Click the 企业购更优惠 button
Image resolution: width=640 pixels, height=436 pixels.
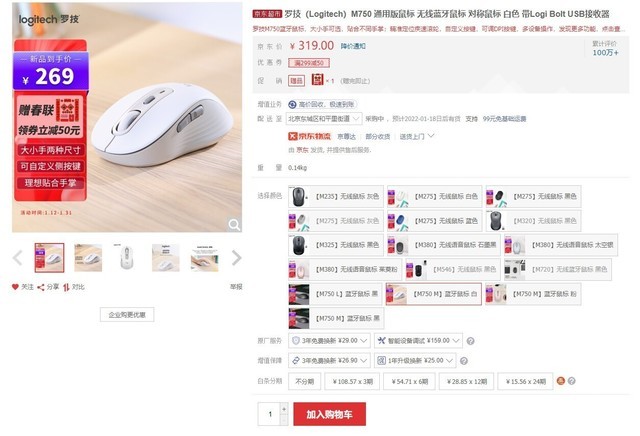127,315
